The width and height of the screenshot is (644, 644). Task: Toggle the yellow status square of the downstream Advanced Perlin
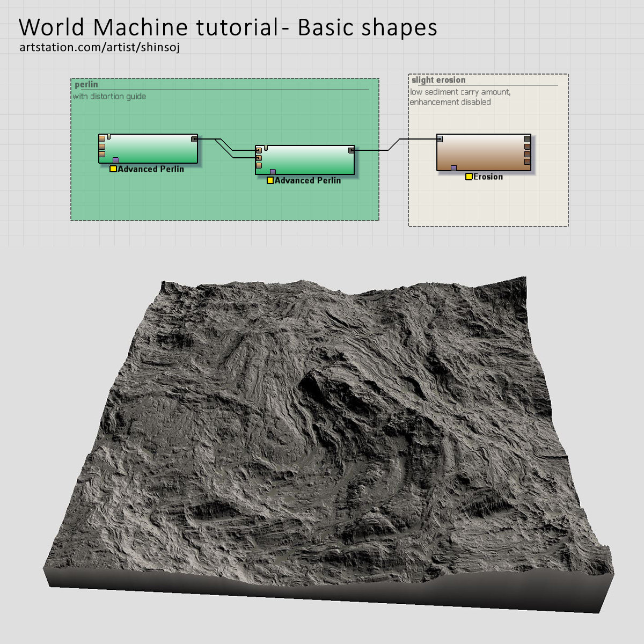coord(270,180)
